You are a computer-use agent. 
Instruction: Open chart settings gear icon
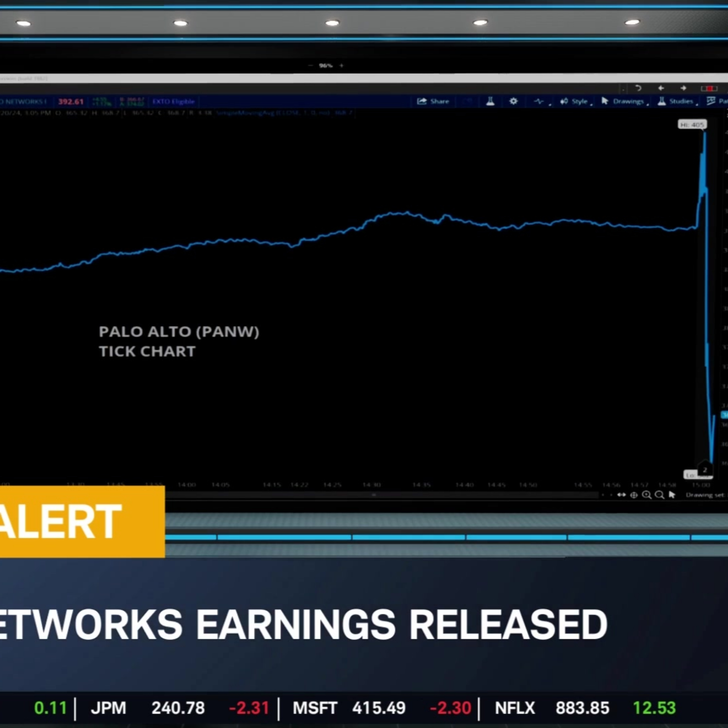point(513,101)
